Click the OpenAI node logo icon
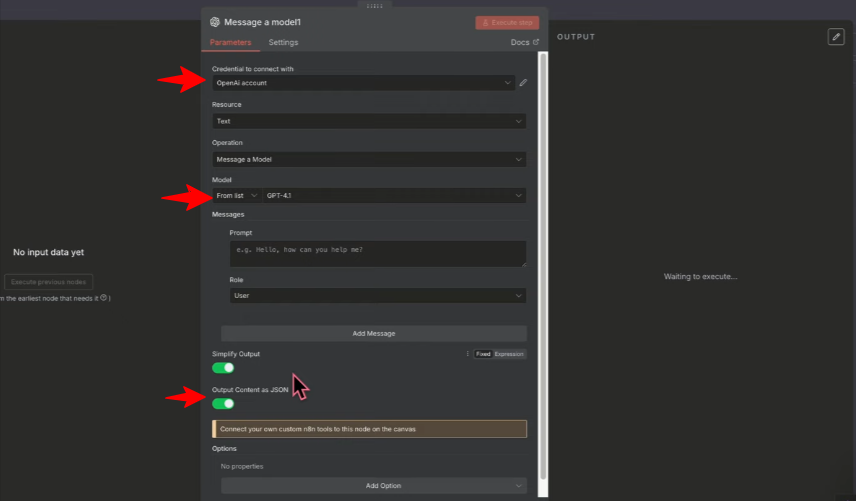This screenshot has height=501, width=856. [215, 22]
